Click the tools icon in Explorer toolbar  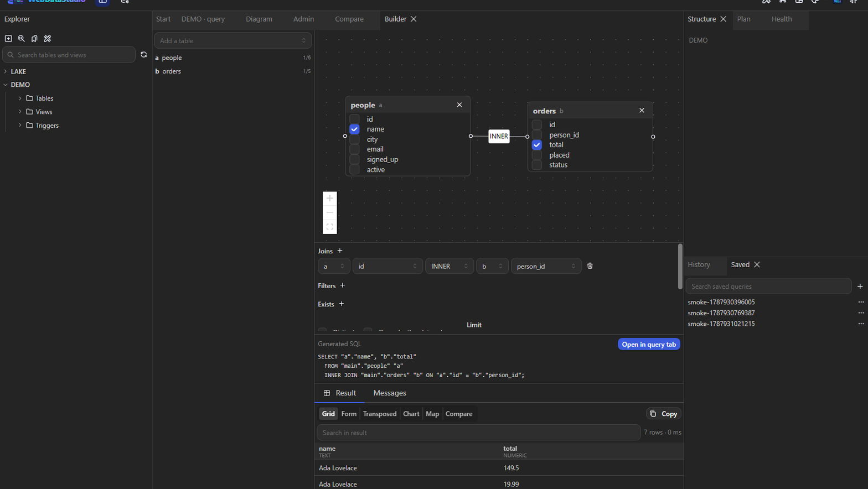[x=48, y=39]
